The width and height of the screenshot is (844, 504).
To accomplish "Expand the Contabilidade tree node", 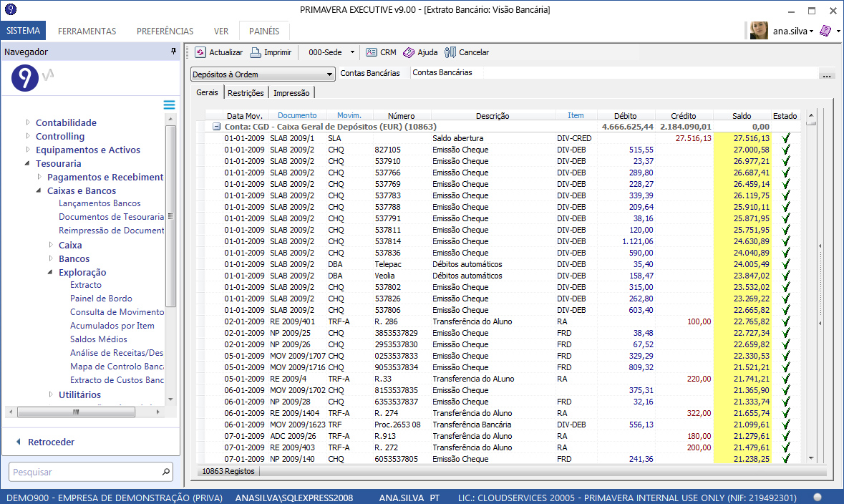I will 29,122.
